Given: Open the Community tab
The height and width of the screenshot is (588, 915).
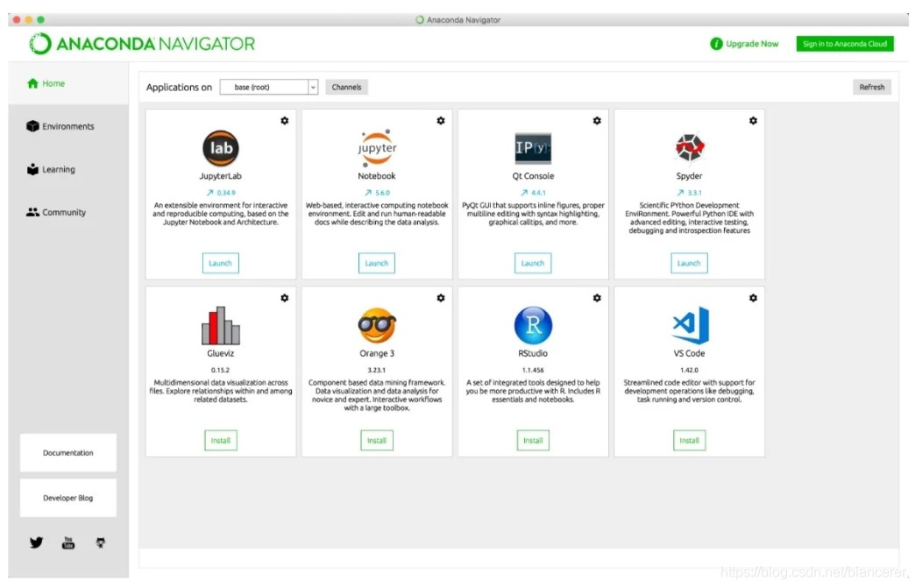Looking at the screenshot, I should (x=56, y=212).
